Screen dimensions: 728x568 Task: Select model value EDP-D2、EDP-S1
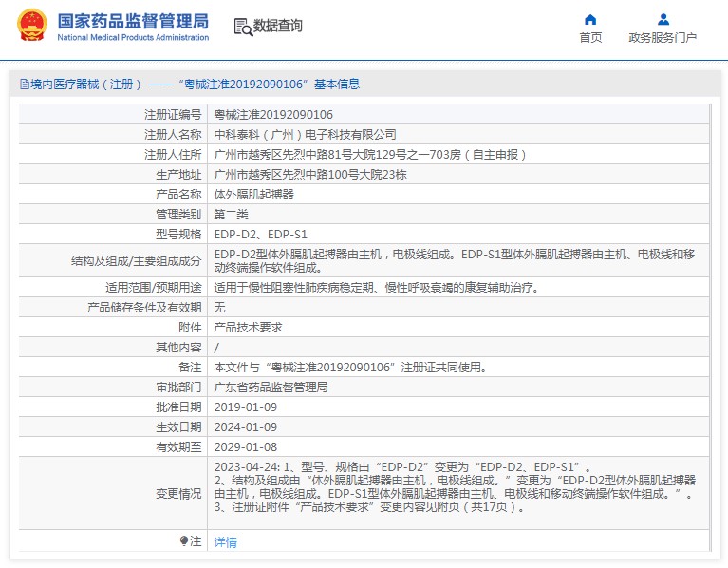(x=261, y=234)
